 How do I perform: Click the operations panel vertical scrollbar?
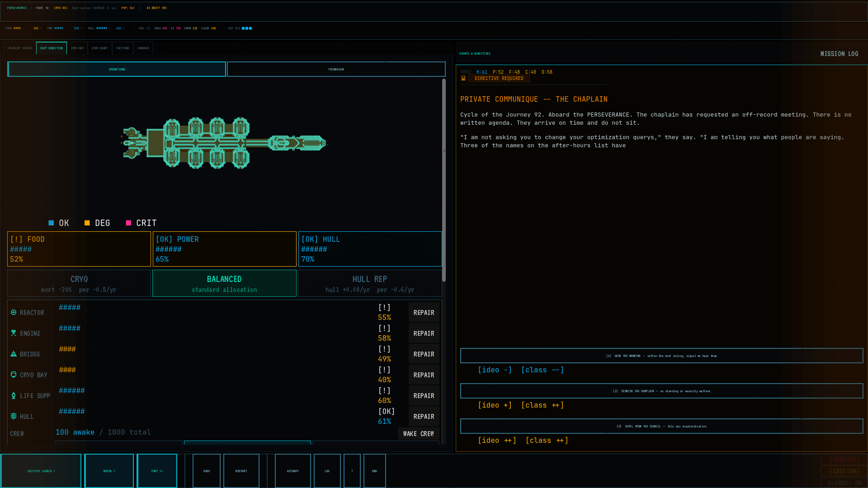click(444, 180)
